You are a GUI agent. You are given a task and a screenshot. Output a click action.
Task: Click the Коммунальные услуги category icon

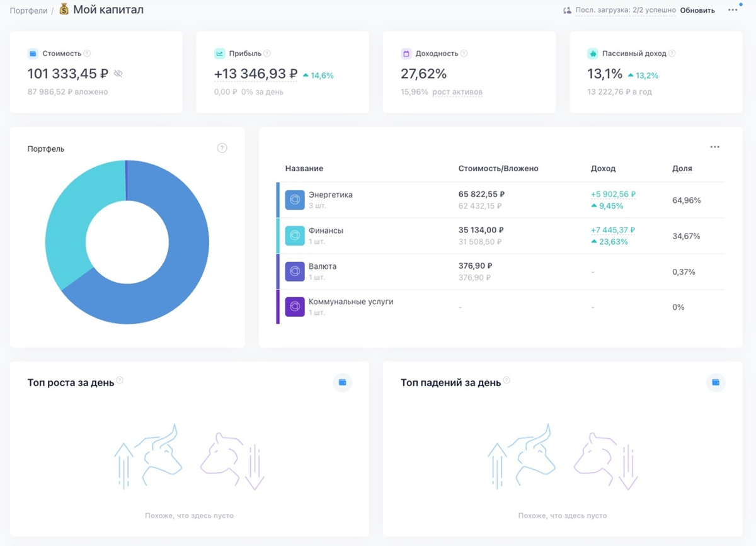[x=295, y=307]
